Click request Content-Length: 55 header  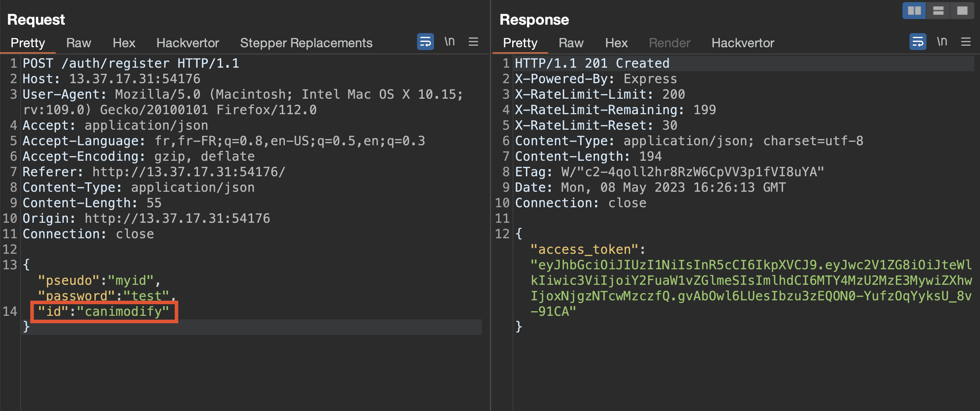click(92, 203)
